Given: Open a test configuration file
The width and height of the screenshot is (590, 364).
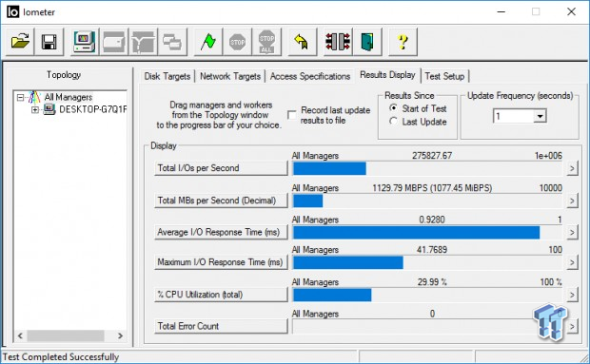Looking at the screenshot, I should coord(20,42).
